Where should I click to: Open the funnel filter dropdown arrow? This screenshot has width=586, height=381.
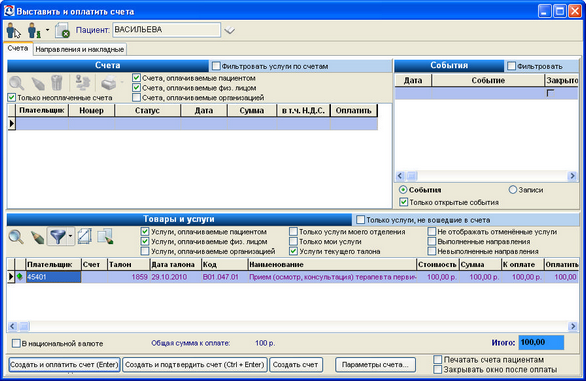coord(70,236)
